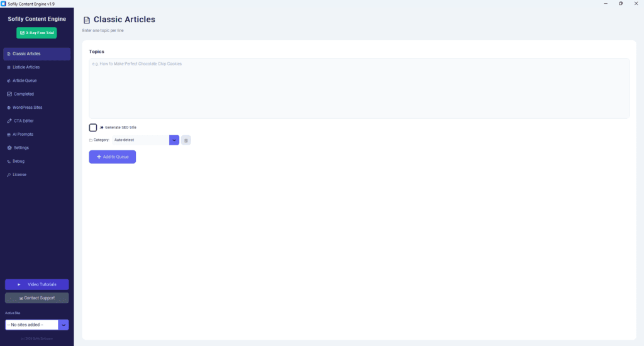644x346 pixels.
Task: Click the Settings gear icon
Action: pos(9,148)
